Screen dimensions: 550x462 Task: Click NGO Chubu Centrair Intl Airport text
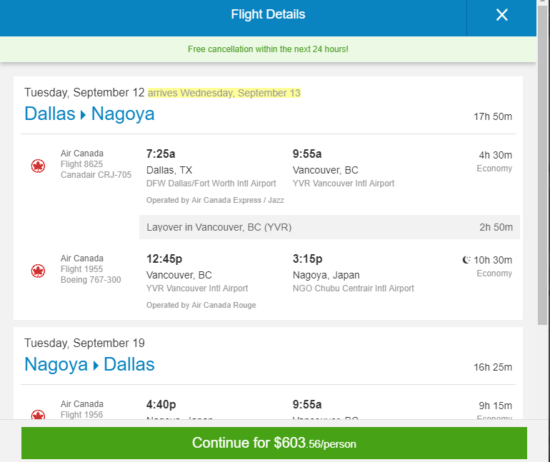pyautogui.click(x=353, y=288)
